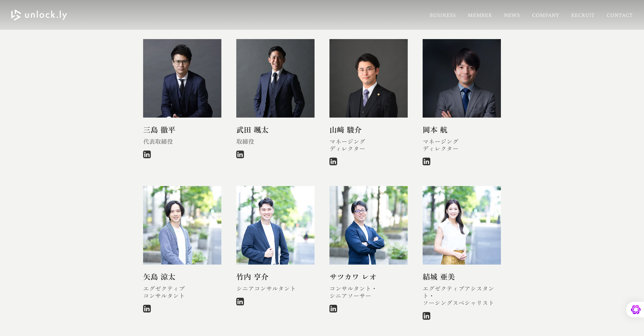Click COMPANY navigation button
Screen dimensions: 644x336
(545, 15)
